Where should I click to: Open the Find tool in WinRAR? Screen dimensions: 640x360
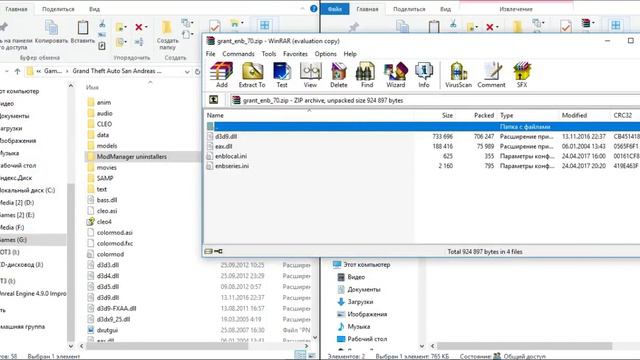367,75
